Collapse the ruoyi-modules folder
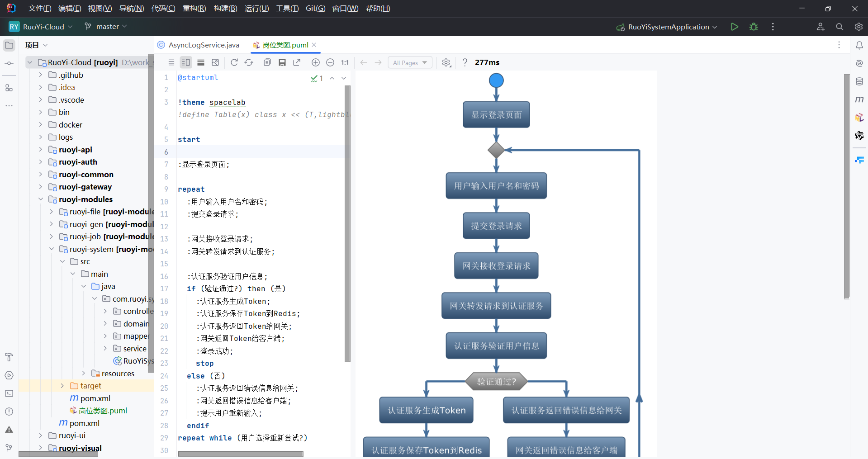This screenshot has width=868, height=459. pyautogui.click(x=41, y=199)
